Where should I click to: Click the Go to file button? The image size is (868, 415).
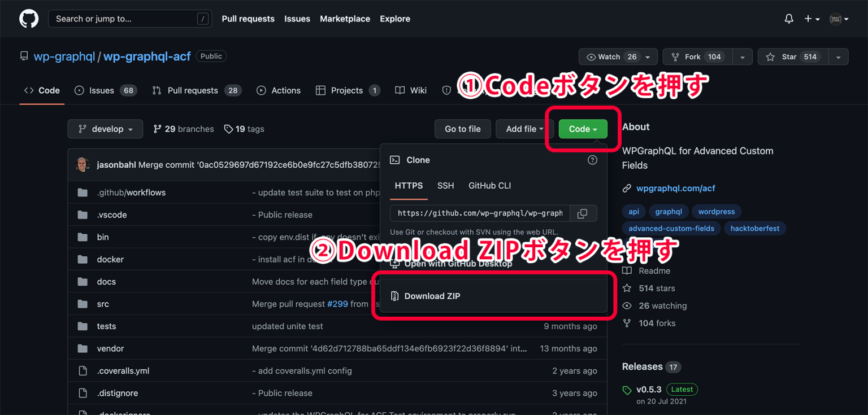pos(463,129)
